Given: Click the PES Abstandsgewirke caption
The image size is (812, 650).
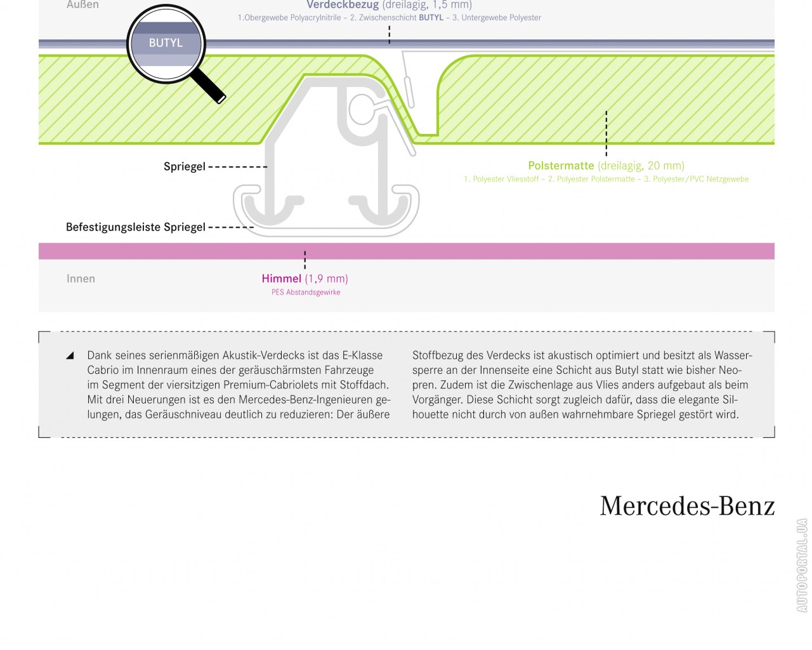Looking at the screenshot, I should (306, 293).
